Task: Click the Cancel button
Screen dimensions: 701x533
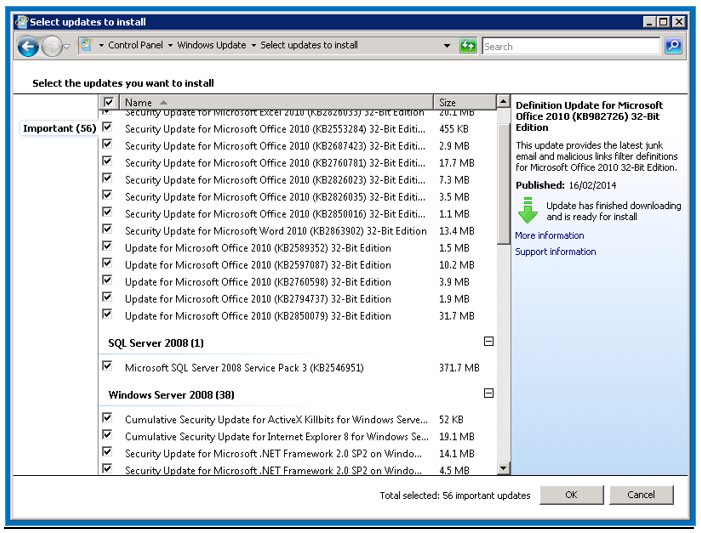Action: pyautogui.click(x=641, y=495)
